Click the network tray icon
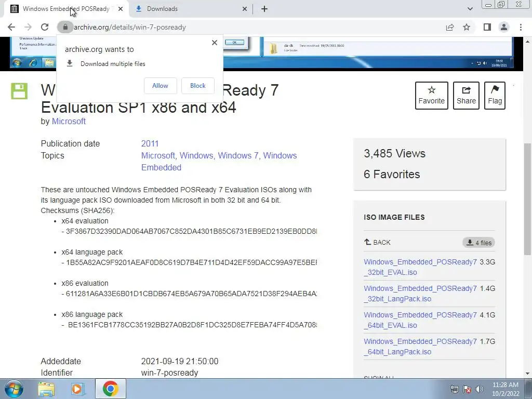Screen dimensions: 532x399 point(454,389)
